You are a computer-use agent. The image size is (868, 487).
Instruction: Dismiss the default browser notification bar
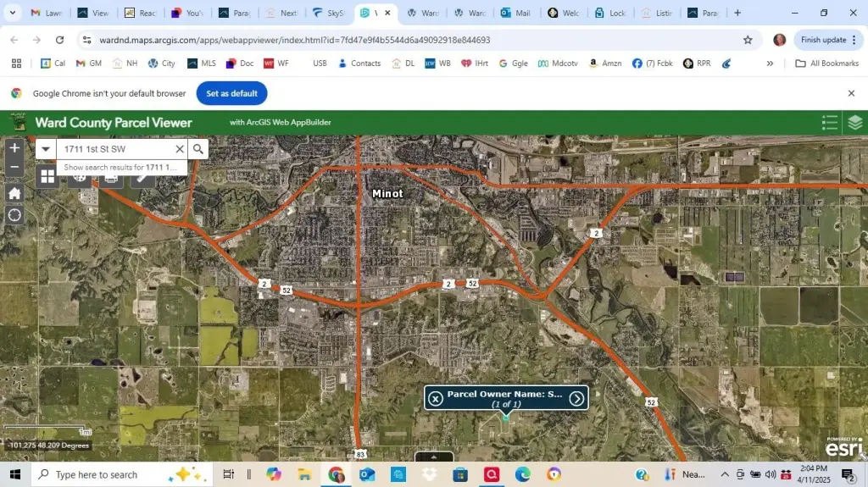(x=851, y=93)
